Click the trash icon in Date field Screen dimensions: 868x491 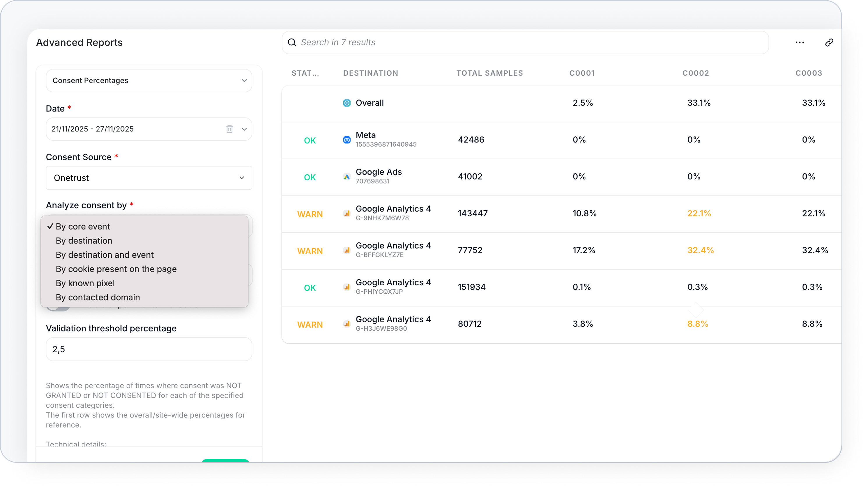[x=229, y=129]
